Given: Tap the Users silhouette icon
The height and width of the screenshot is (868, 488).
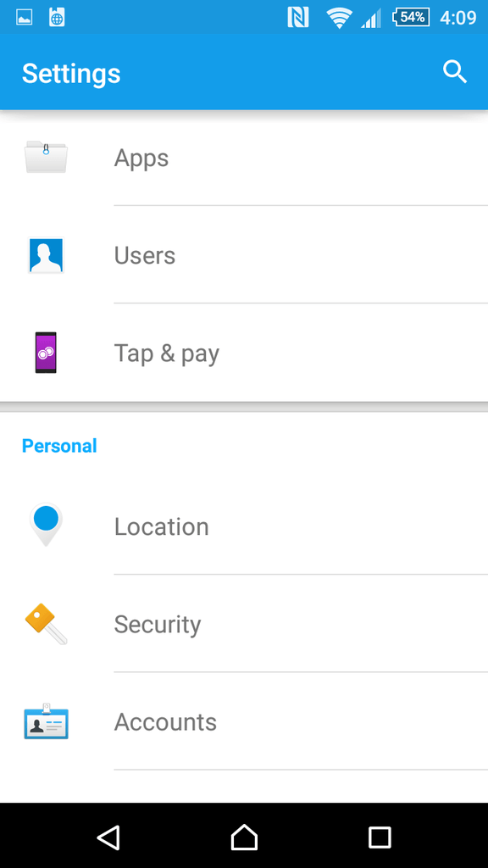Looking at the screenshot, I should pos(46,255).
